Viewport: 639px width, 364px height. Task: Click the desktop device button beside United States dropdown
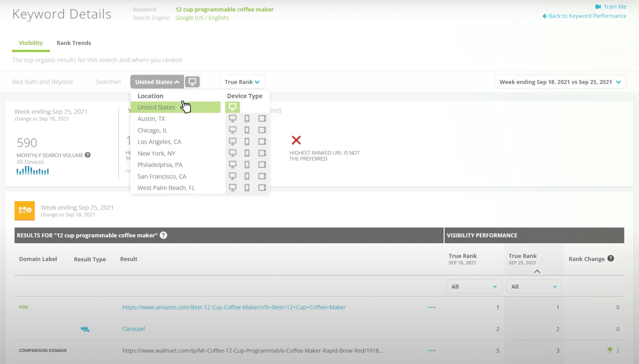coord(192,82)
